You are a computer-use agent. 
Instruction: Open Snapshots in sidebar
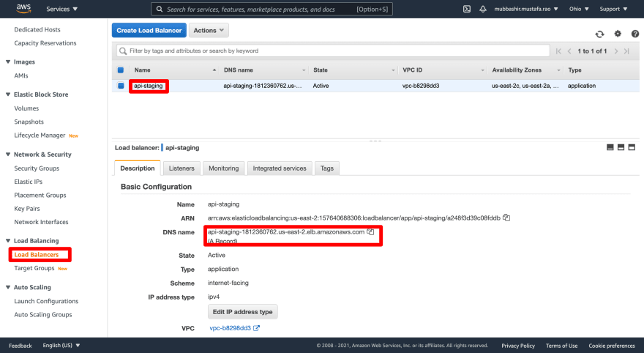pyautogui.click(x=29, y=122)
